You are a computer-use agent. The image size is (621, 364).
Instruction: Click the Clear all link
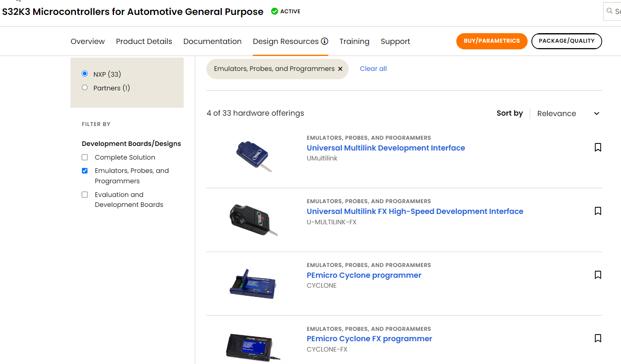[x=373, y=69]
